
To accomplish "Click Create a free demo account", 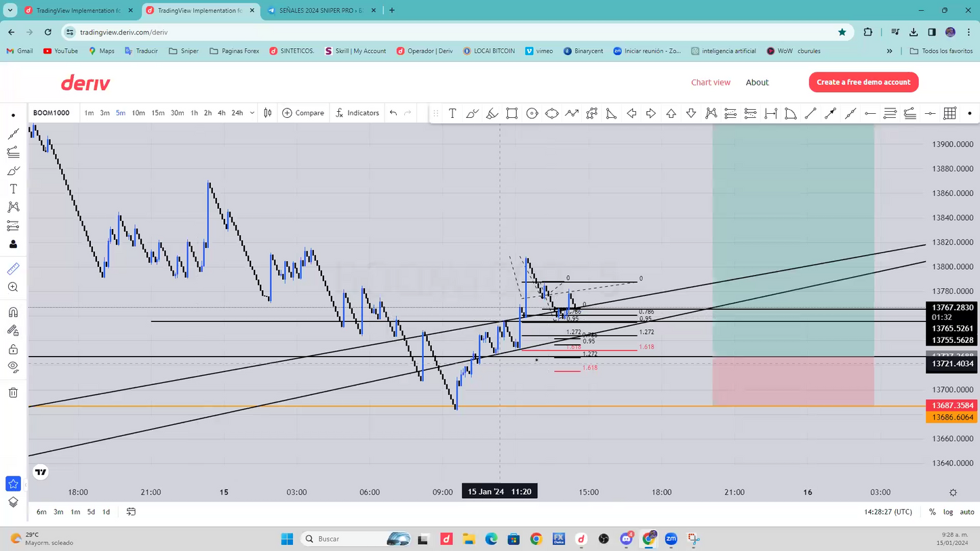I will tap(863, 82).
